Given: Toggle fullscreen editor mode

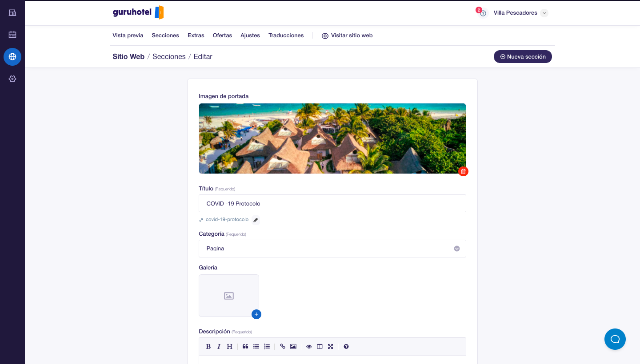Looking at the screenshot, I should 330,347.
